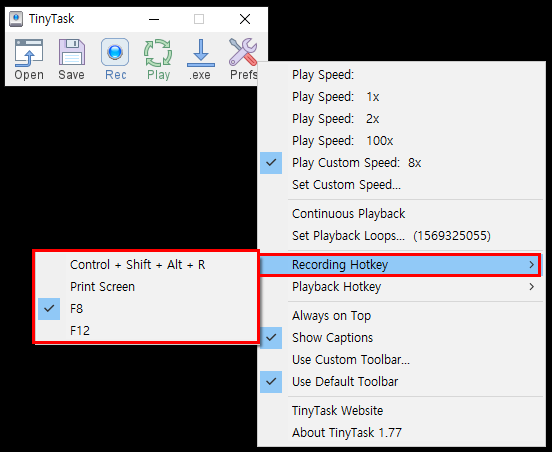Select F8 as recording hotkey
The height and width of the screenshot is (452, 552).
(x=146, y=309)
